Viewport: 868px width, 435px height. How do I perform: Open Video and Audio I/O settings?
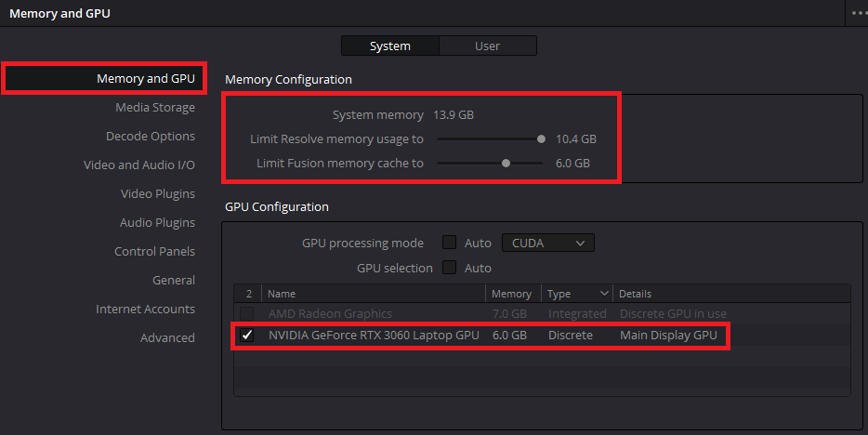[x=139, y=165]
